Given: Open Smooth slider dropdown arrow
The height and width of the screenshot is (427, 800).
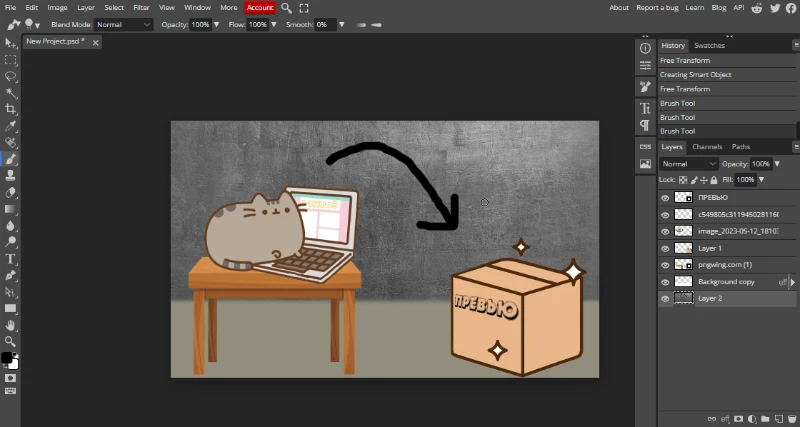Looking at the screenshot, I should (342, 24).
